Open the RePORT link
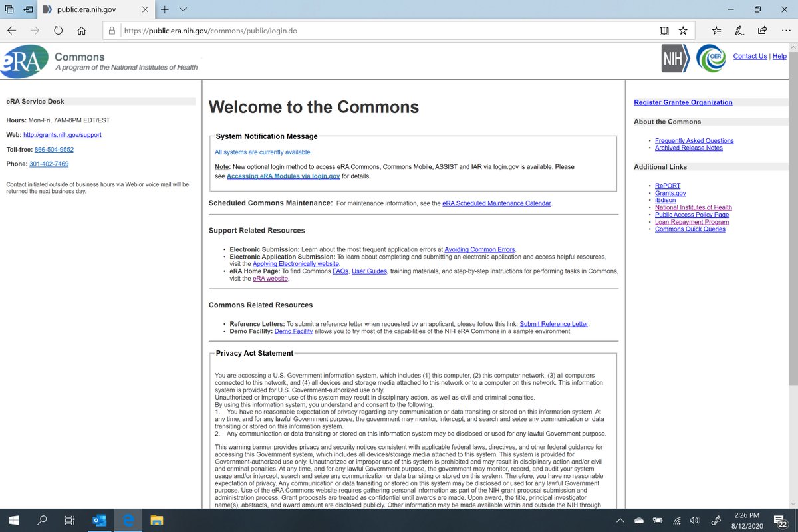This screenshot has height=532, width=798. [668, 186]
